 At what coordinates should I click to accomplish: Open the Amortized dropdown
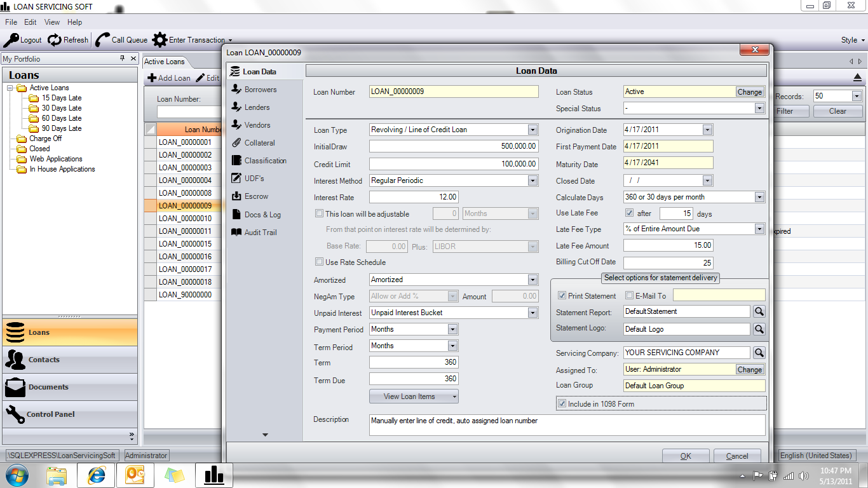(x=532, y=280)
